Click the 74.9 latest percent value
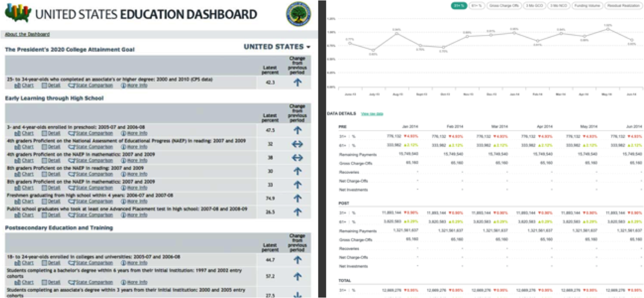 click(270, 199)
